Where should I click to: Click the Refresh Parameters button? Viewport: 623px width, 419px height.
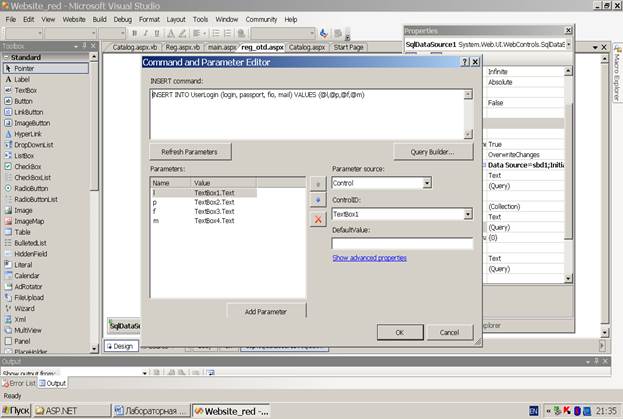[x=190, y=152]
